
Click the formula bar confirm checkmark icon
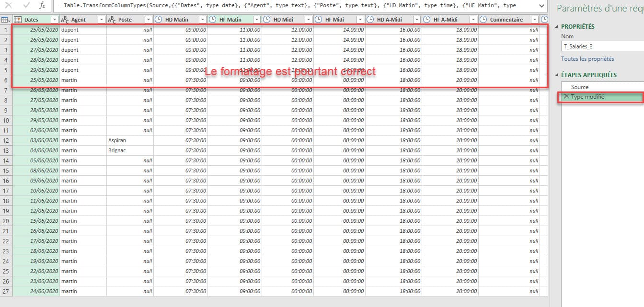point(26,6)
